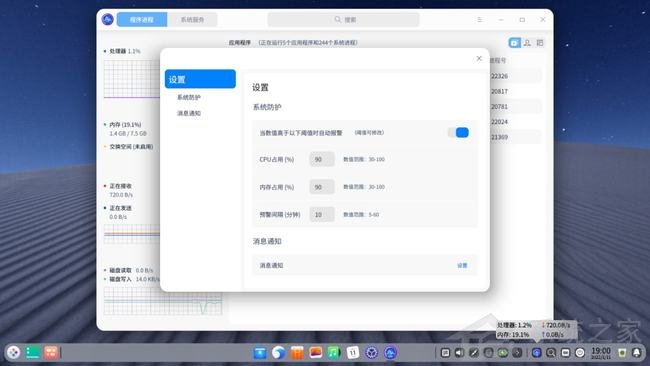Viewport: 650px width, 366px height.
Task: Click the 交换空间 label
Action: coord(131,147)
